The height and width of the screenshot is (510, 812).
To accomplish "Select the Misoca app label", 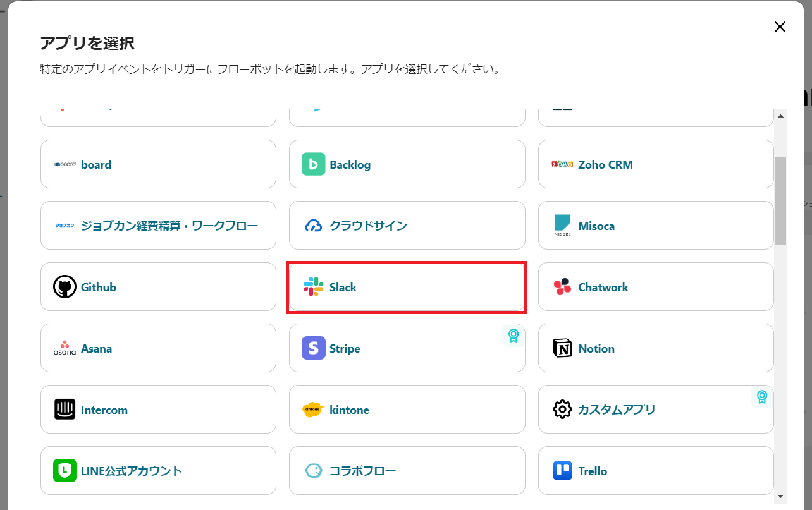I will click(596, 226).
